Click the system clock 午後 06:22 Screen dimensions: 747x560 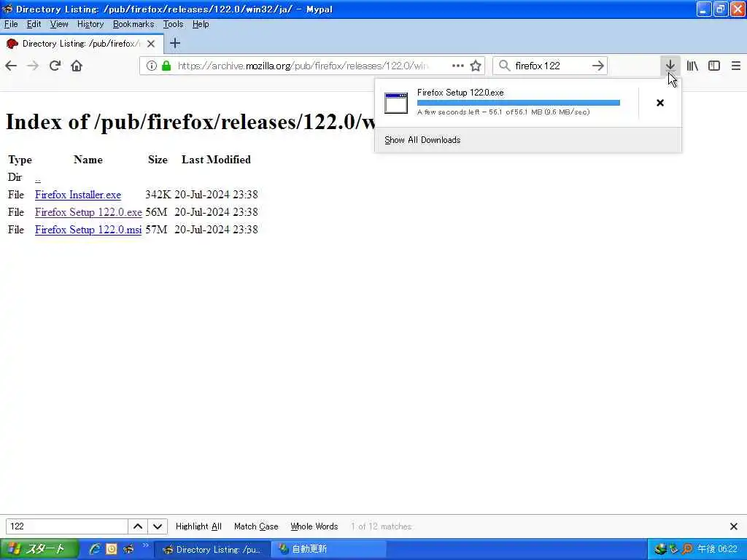pyautogui.click(x=718, y=549)
